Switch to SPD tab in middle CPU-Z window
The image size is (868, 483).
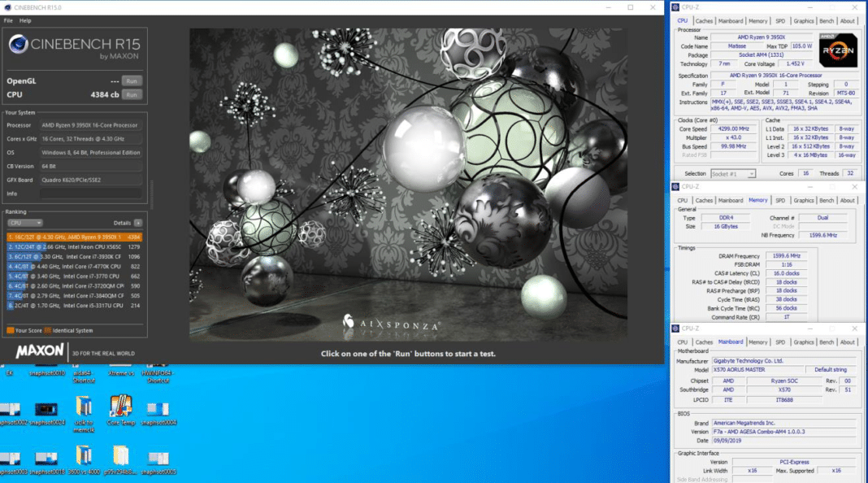780,201
